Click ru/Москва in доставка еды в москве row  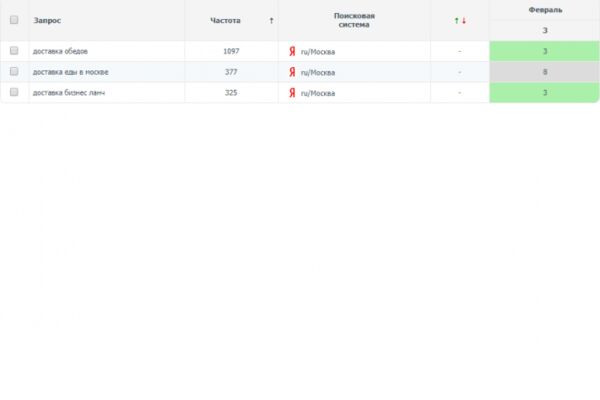(x=318, y=72)
